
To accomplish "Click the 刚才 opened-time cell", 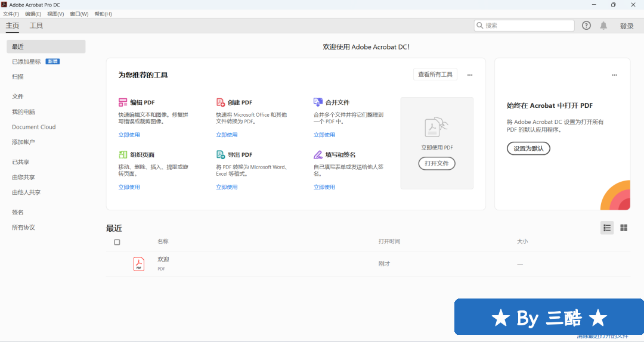I will coord(385,263).
